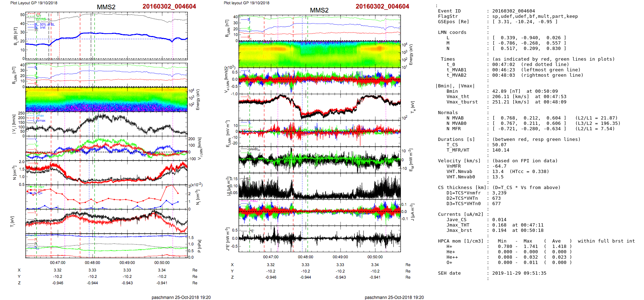
Task: Click the HPCA mom [1/cm3] heading
Action: (x=461, y=241)
